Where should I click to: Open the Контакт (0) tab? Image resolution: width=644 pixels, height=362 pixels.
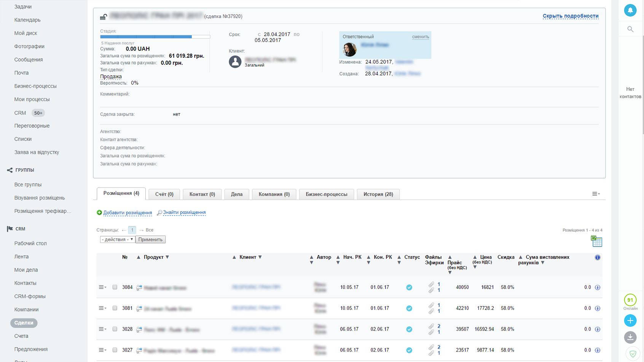202,194
